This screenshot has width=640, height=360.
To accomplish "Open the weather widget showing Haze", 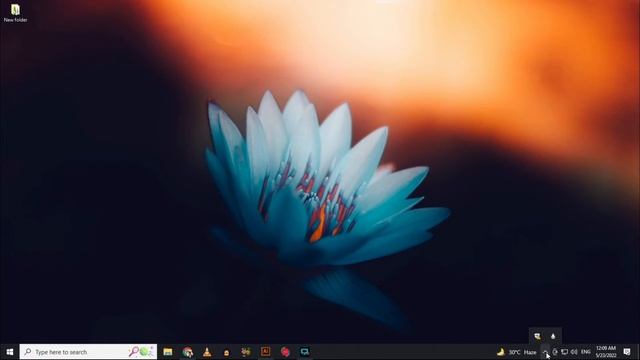I will [x=517, y=352].
